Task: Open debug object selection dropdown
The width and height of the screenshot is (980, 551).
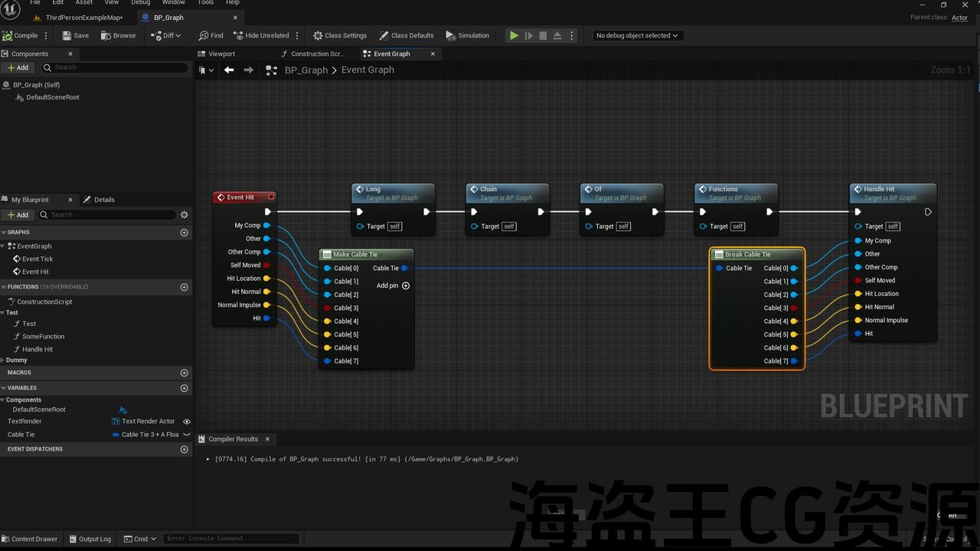Action: (x=638, y=35)
